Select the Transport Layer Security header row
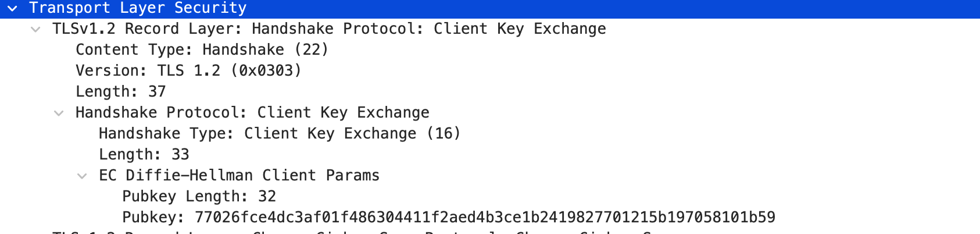Screen dimensions: 980x234 pos(138,8)
